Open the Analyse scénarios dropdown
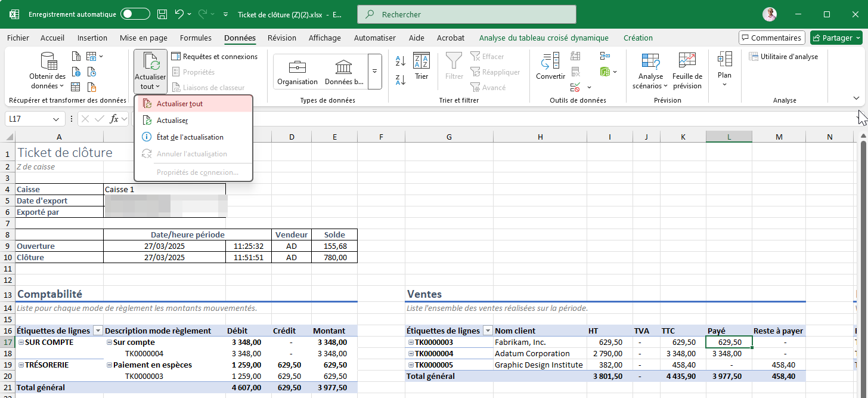Image resolution: width=868 pixels, height=398 pixels. click(x=650, y=70)
